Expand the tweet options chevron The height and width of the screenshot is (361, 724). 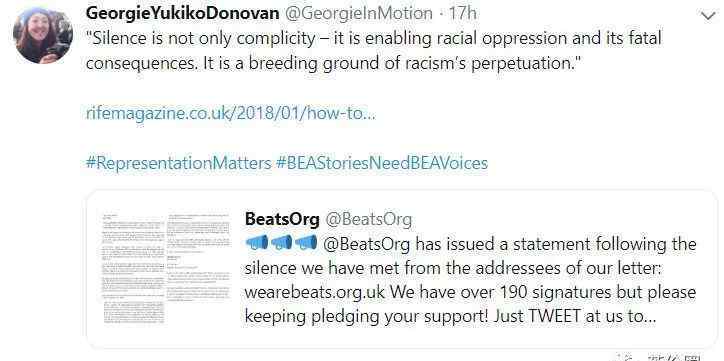(708, 16)
